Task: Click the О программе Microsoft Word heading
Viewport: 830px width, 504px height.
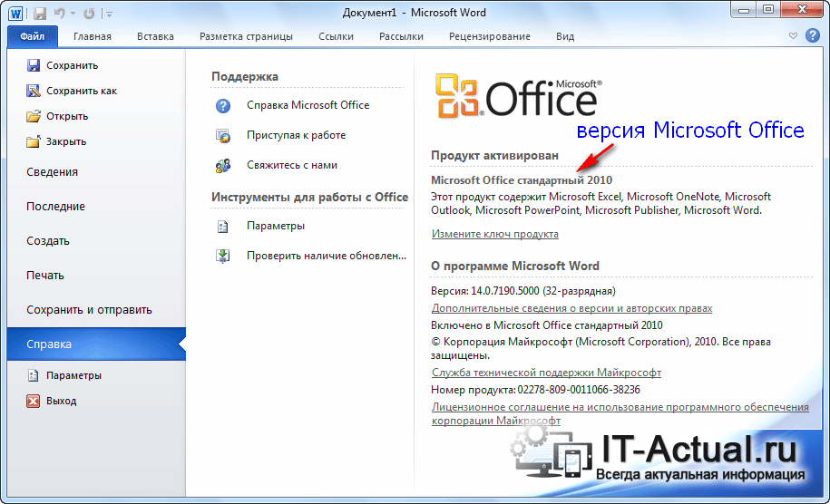Action: coord(515,266)
